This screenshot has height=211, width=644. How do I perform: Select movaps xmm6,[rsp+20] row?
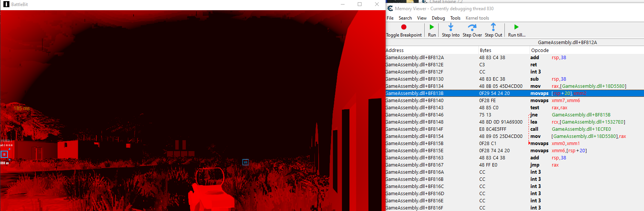pyautogui.click(x=515, y=151)
